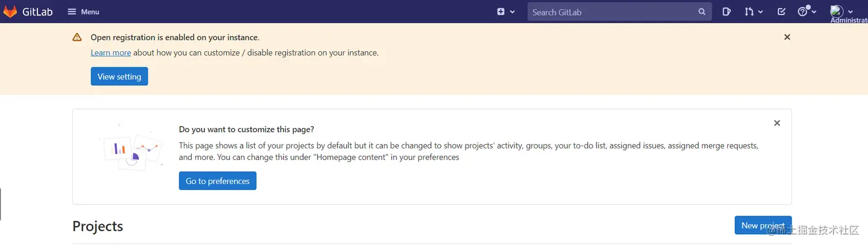This screenshot has height=245, width=868.
Task: Open the Help question mark dropdown
Action: coord(807,12)
